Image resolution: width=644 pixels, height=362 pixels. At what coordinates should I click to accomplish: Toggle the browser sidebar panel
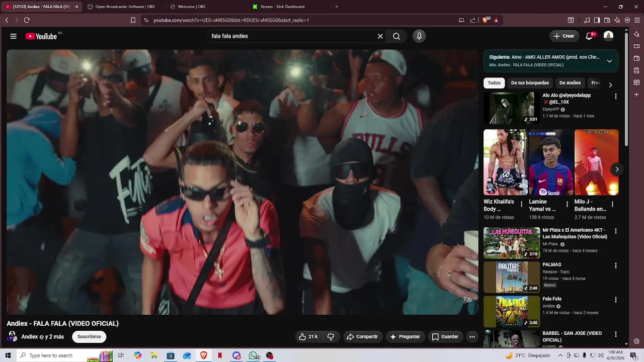pos(597,20)
